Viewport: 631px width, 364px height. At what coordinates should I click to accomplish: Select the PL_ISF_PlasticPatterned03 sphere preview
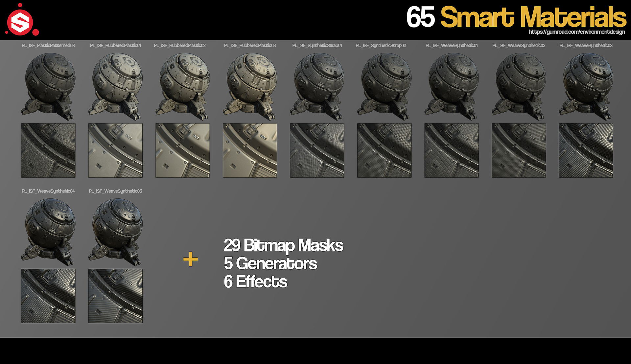point(48,86)
